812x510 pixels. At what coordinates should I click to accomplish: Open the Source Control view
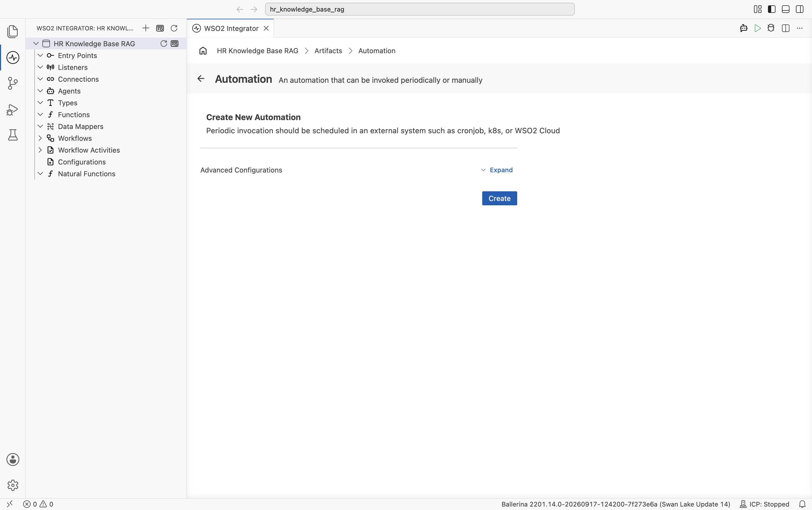(12, 83)
